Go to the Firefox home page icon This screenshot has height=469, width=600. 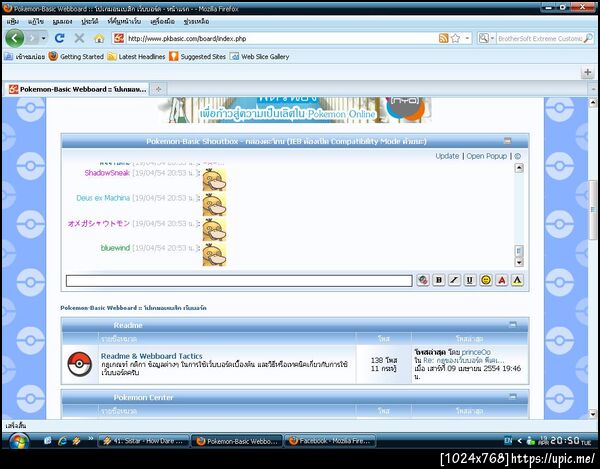pos(99,38)
